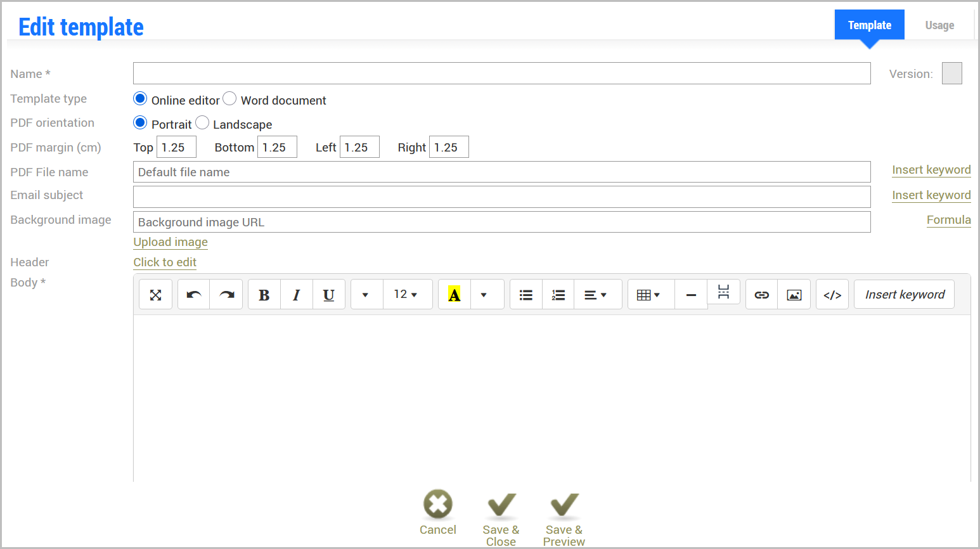980x549 pixels.
Task: Select the Template tab
Action: (x=870, y=25)
